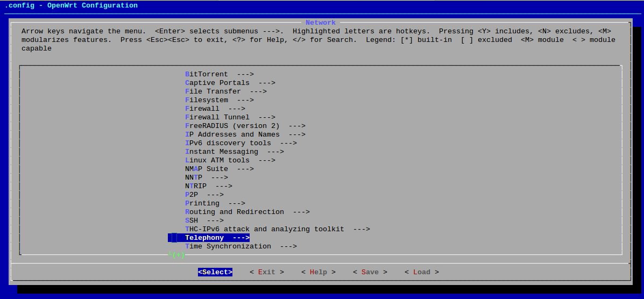Select NMAP Suite entry
This screenshot has height=299, width=644.
tap(220, 169)
